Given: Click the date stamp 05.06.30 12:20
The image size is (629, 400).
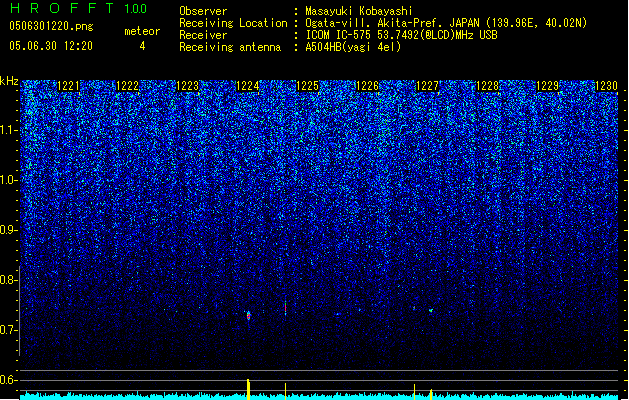Looking at the screenshot, I should click(x=51, y=46).
